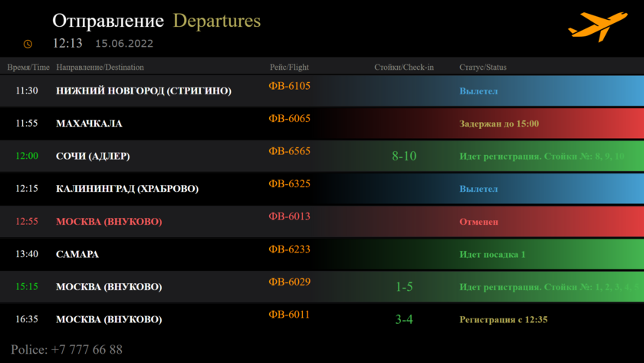Click the orange airplane icon
Image resolution: width=644 pixels, height=363 pixels.
coord(597,27)
